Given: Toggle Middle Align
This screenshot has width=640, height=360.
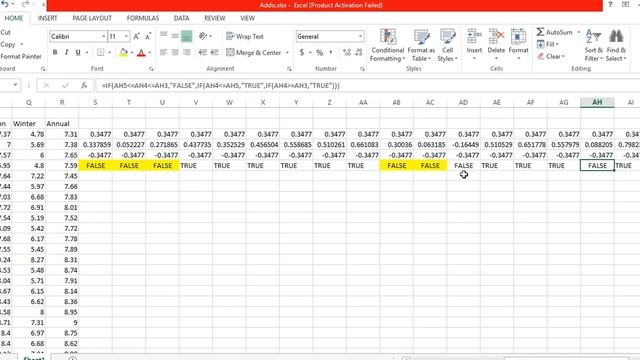Looking at the screenshot, I should [x=175, y=36].
